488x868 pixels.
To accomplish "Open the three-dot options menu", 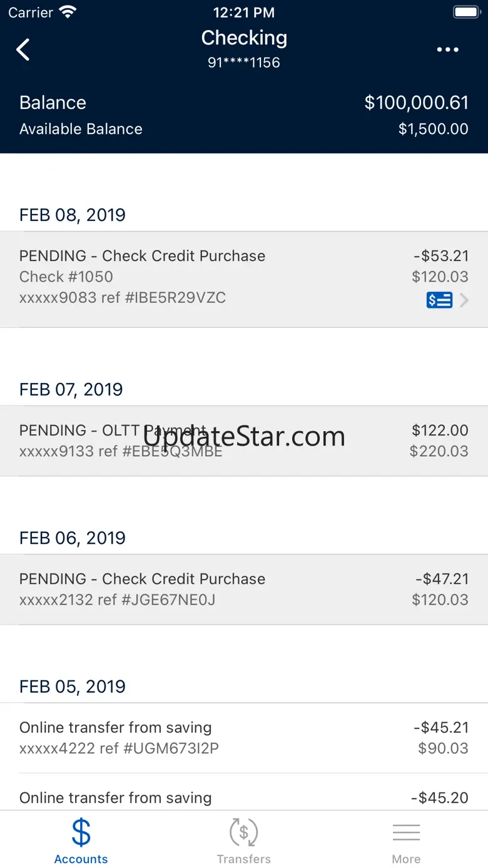I will click(x=447, y=49).
